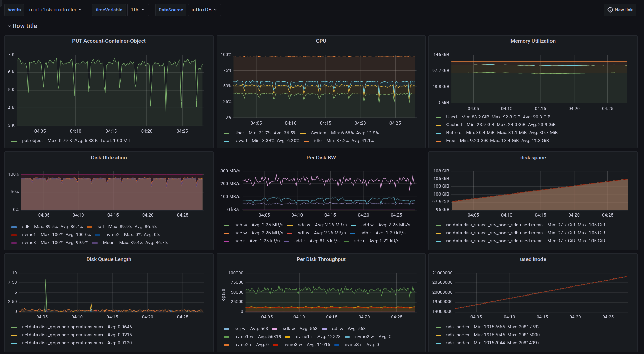Viewport: 644px width, 354px height.
Task: Click the New link button
Action: [620, 10]
